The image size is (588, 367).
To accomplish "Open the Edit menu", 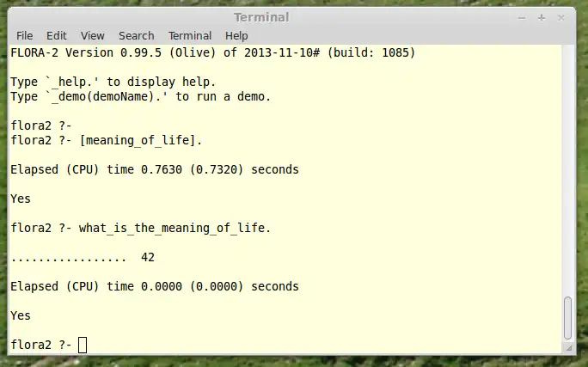I will click(57, 35).
